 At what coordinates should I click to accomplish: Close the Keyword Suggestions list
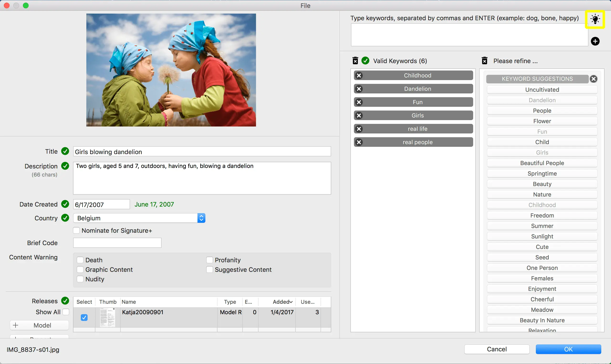593,79
